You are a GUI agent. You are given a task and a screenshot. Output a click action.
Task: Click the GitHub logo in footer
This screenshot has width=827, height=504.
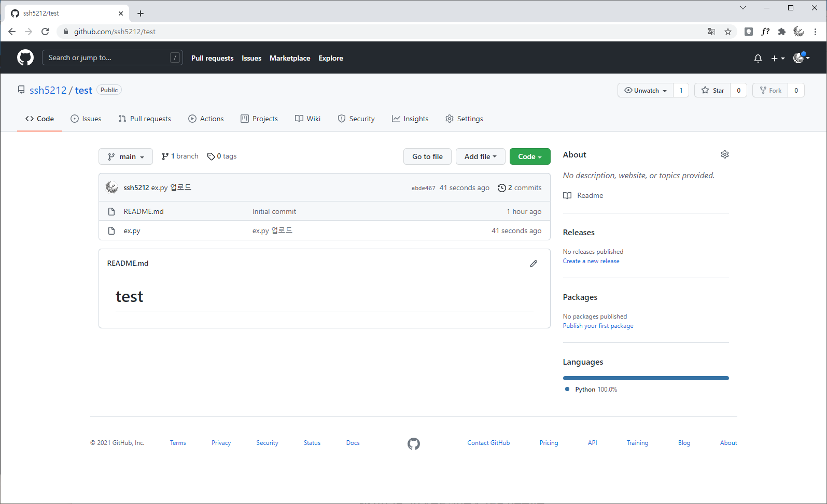tap(414, 444)
